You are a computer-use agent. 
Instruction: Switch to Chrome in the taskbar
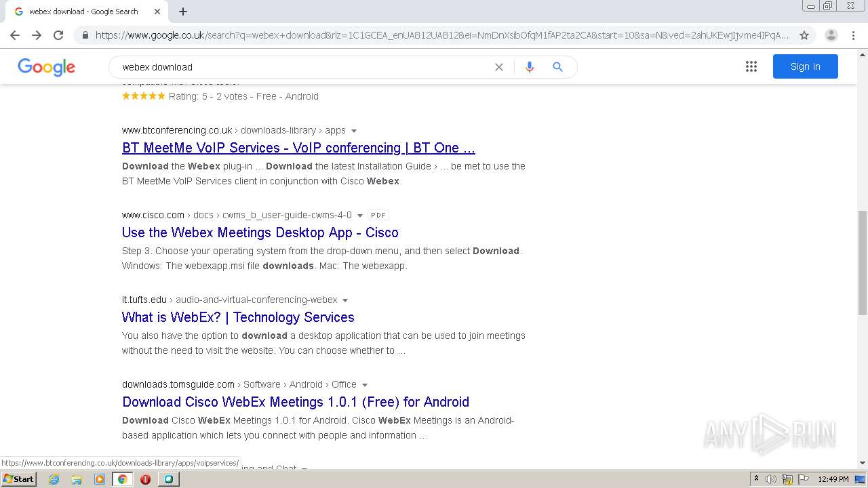123,479
